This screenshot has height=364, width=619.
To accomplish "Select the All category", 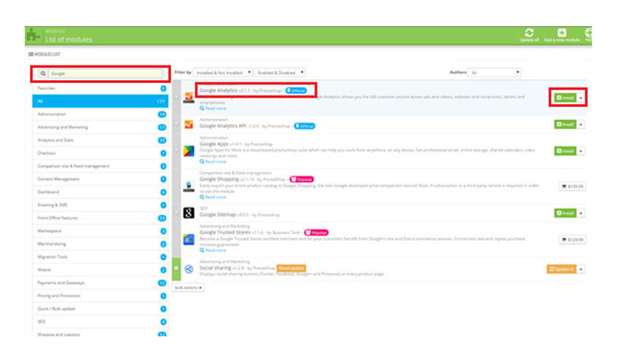I will tap(100, 101).
